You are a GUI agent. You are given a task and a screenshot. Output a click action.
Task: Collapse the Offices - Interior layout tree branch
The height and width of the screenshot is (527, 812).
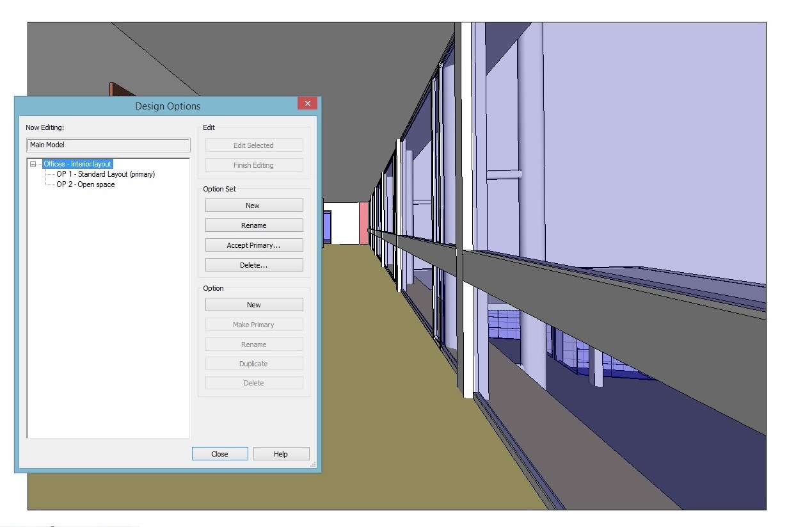[x=33, y=164]
